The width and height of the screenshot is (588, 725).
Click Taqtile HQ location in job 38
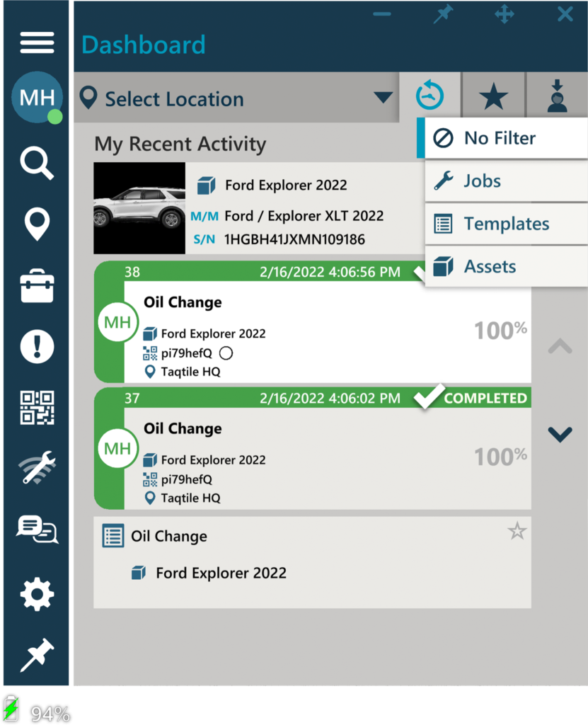(x=190, y=372)
